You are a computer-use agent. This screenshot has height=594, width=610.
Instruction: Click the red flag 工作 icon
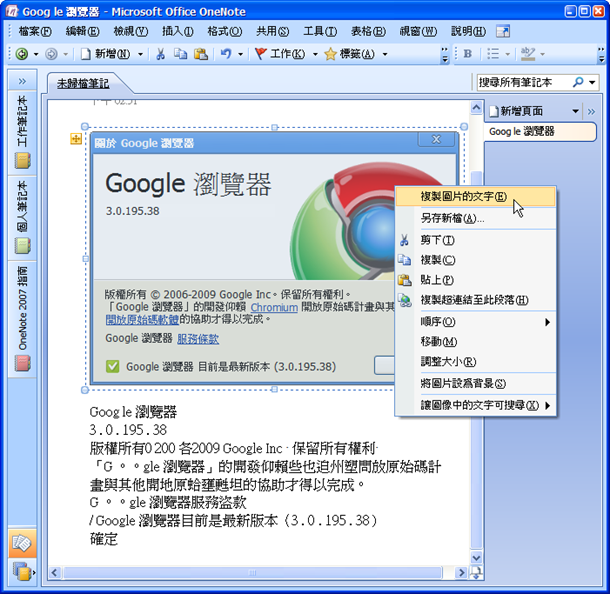260,54
